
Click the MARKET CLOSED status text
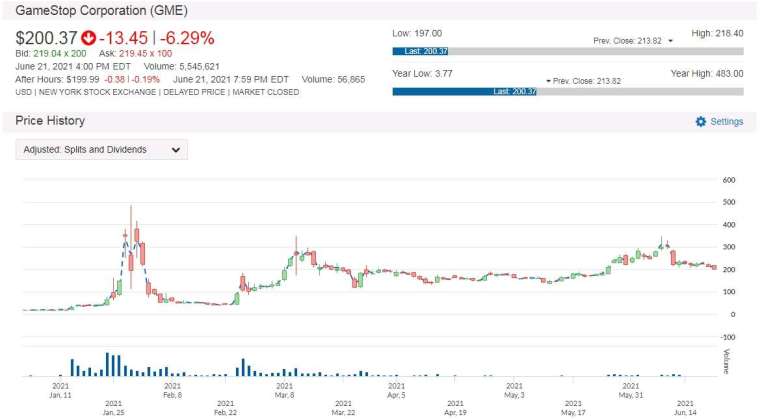pyautogui.click(x=266, y=92)
